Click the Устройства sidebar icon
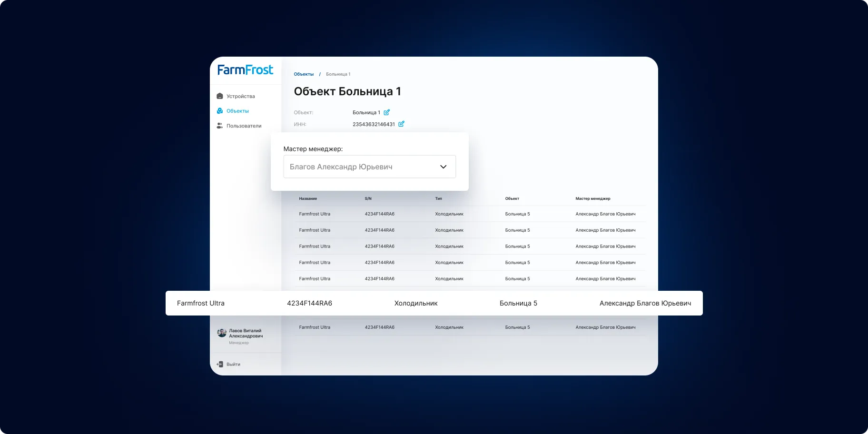 220,96
